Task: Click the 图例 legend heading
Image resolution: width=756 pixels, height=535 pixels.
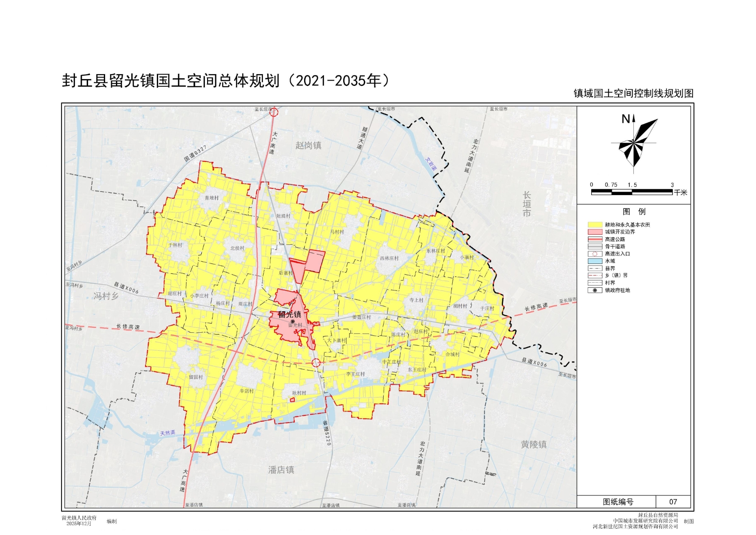Action: pos(634,212)
